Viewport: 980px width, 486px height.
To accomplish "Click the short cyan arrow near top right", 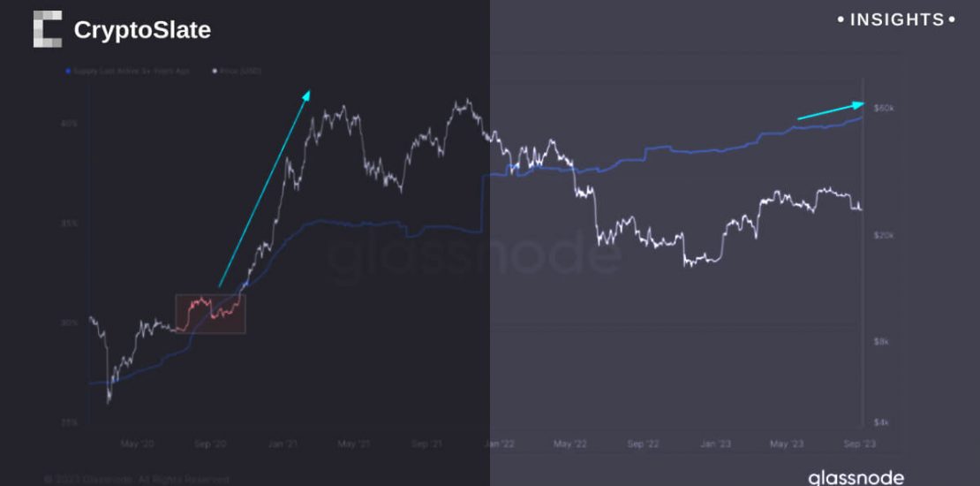I will 831,110.
